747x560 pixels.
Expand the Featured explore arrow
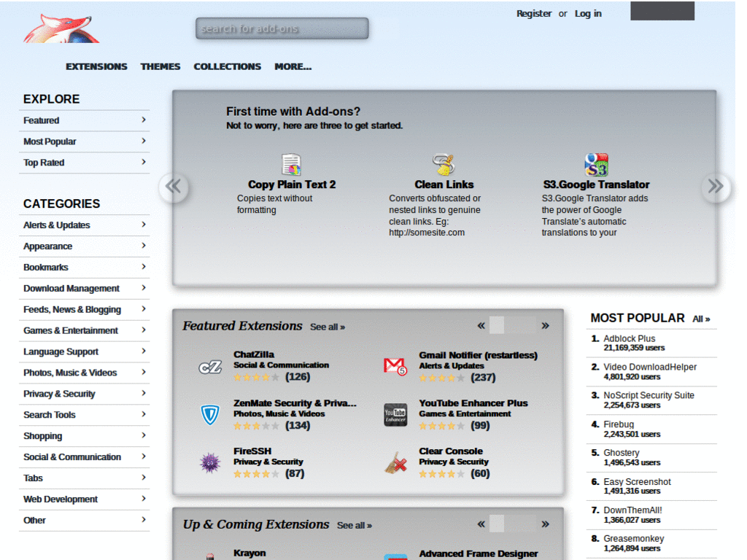tap(144, 120)
